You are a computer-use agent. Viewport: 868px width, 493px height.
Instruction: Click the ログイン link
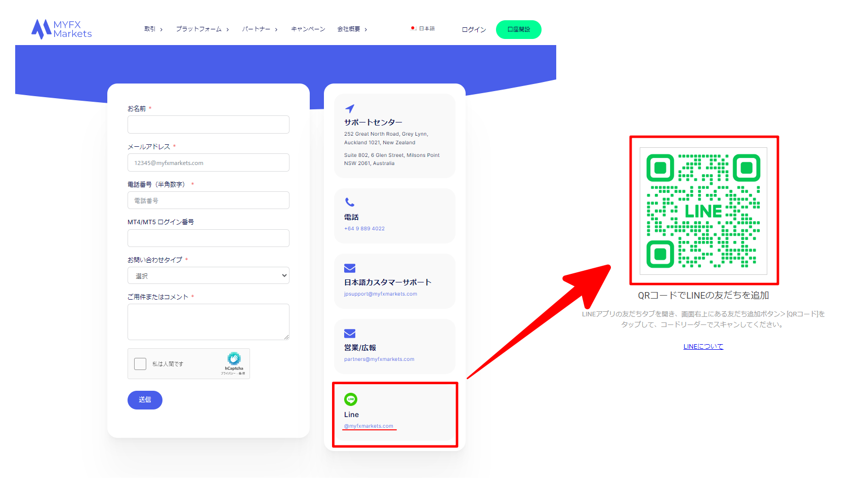point(474,29)
